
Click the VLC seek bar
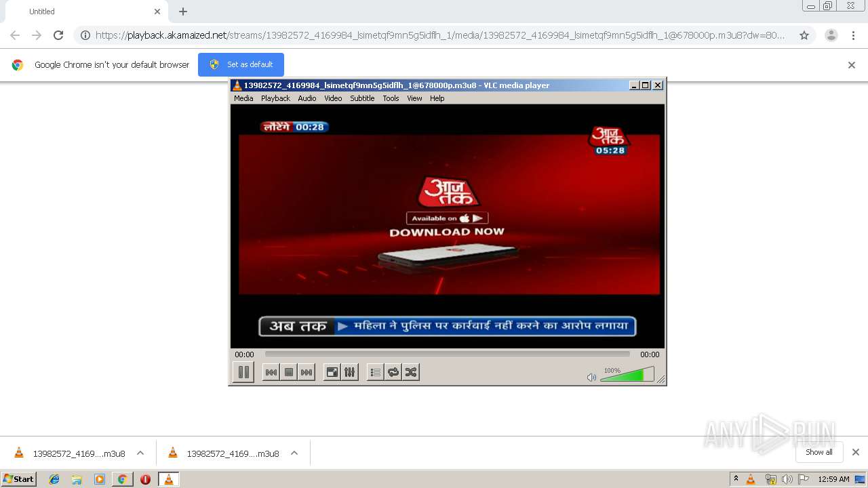click(447, 354)
